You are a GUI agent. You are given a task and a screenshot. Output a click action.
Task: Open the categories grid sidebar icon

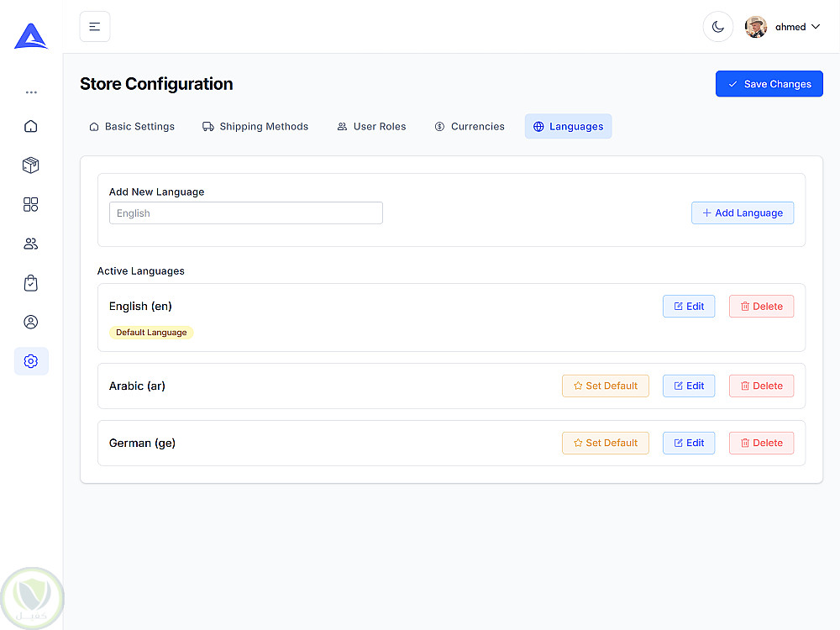(x=31, y=204)
